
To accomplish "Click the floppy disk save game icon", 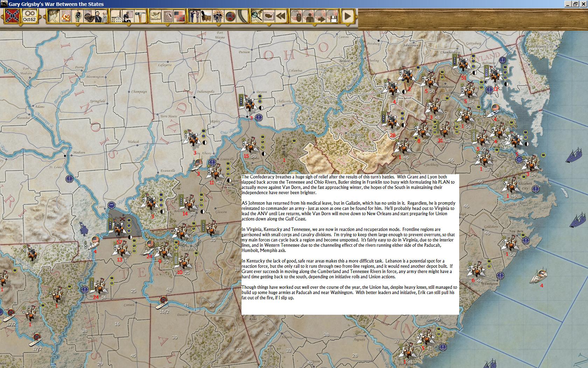I will 332,16.
